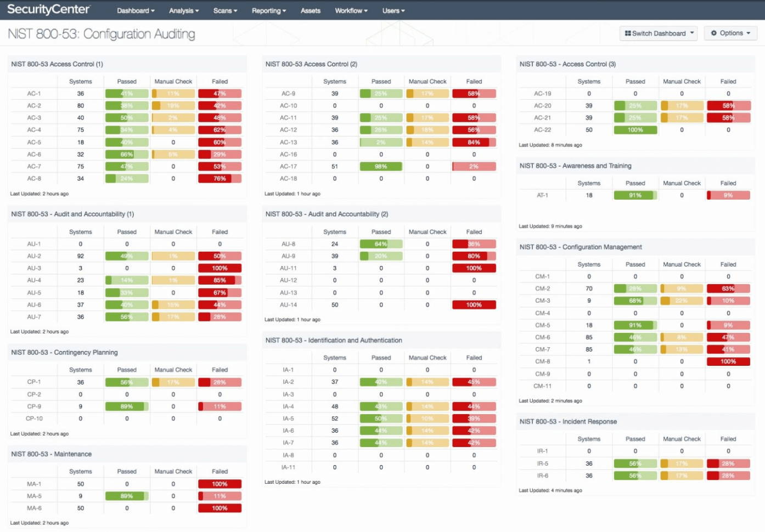The width and height of the screenshot is (765, 532).
Task: Select the Assets menu item
Action: [310, 10]
